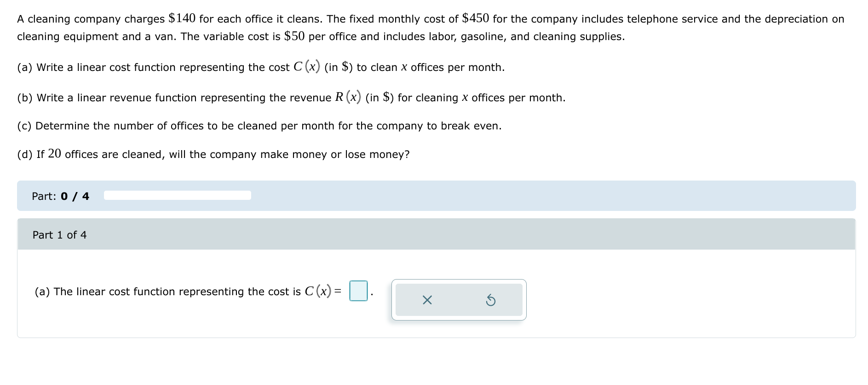Screen dimensions: 868x385
Task: Click the clear icon beside the answer box
Action: click(427, 300)
